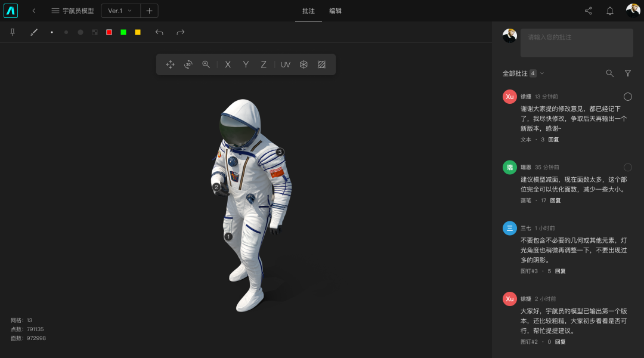644x358 pixels.
Task: Activate the pan move tool
Action: point(171,64)
